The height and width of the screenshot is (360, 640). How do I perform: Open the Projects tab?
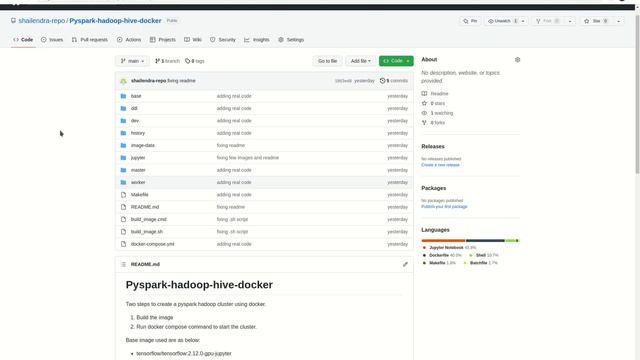162,40
